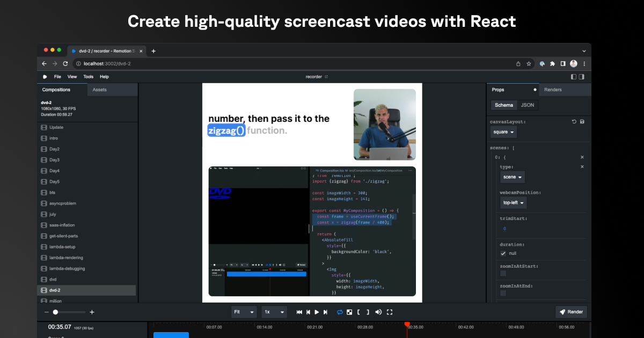Select the saas-inflation composition
This screenshot has width=644, height=338.
click(86, 225)
